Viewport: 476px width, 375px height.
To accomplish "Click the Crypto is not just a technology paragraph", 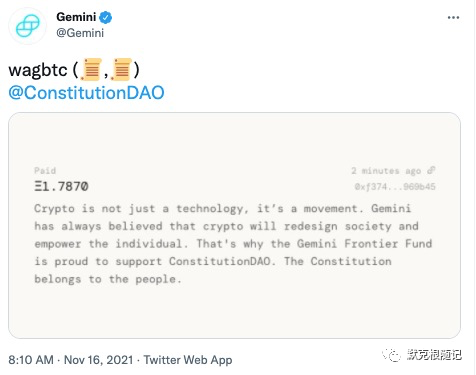I will tap(233, 244).
